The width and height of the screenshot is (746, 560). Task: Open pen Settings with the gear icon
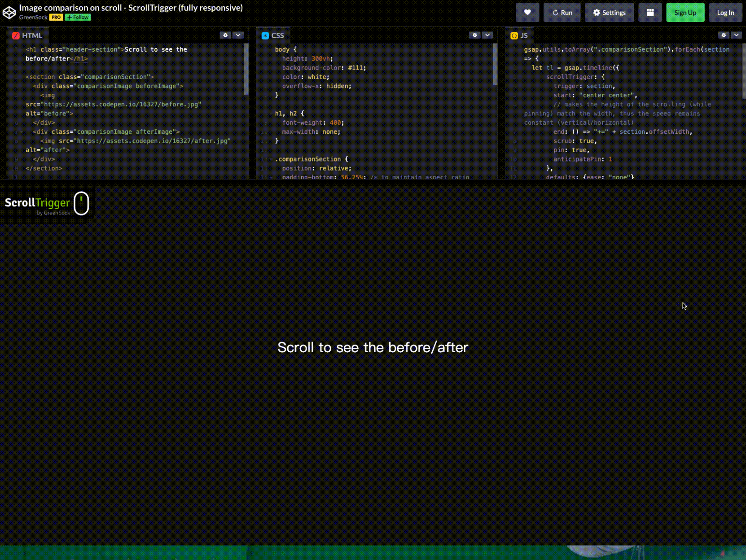click(609, 13)
